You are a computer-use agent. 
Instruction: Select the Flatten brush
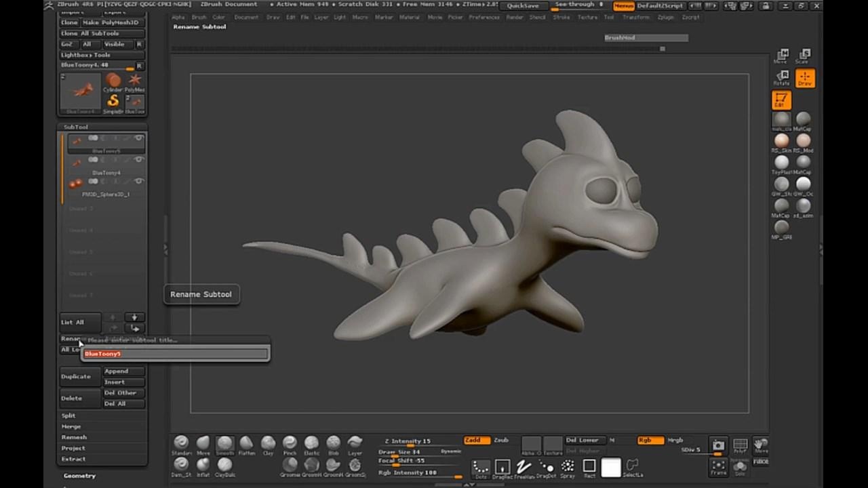tap(246, 445)
